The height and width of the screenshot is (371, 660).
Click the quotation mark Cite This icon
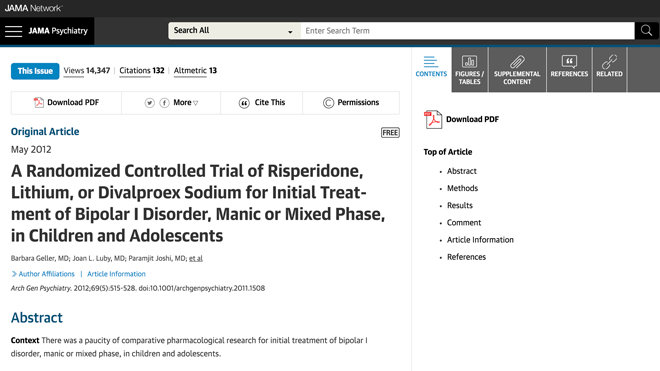click(244, 103)
